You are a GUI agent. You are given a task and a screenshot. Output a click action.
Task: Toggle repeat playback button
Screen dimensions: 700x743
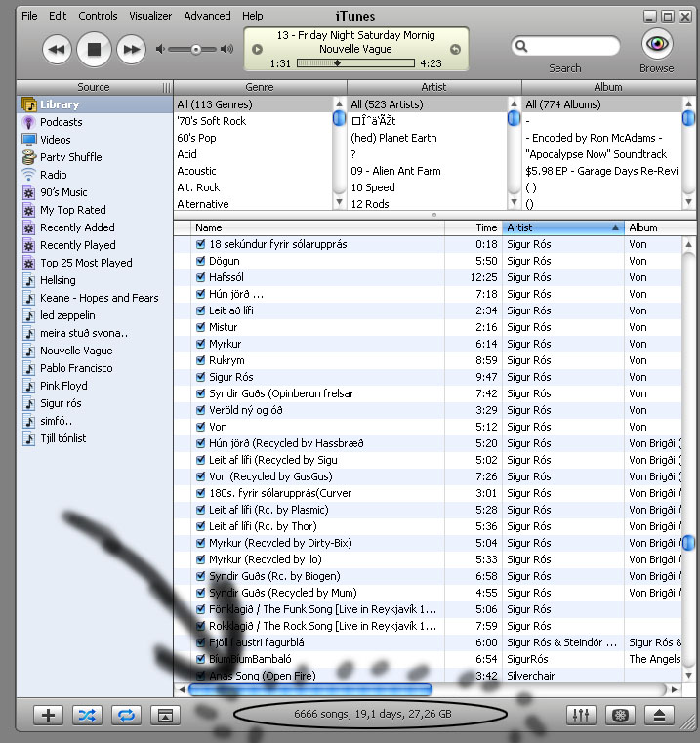126,715
